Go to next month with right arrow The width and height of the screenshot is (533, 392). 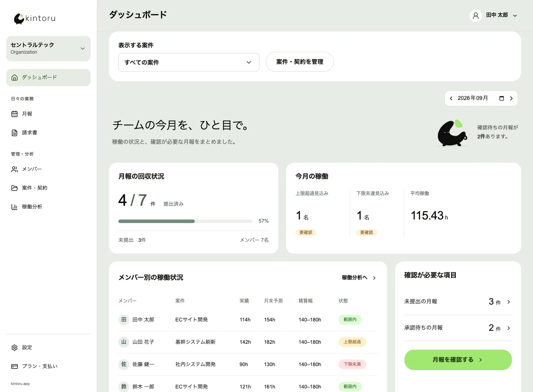[511, 98]
